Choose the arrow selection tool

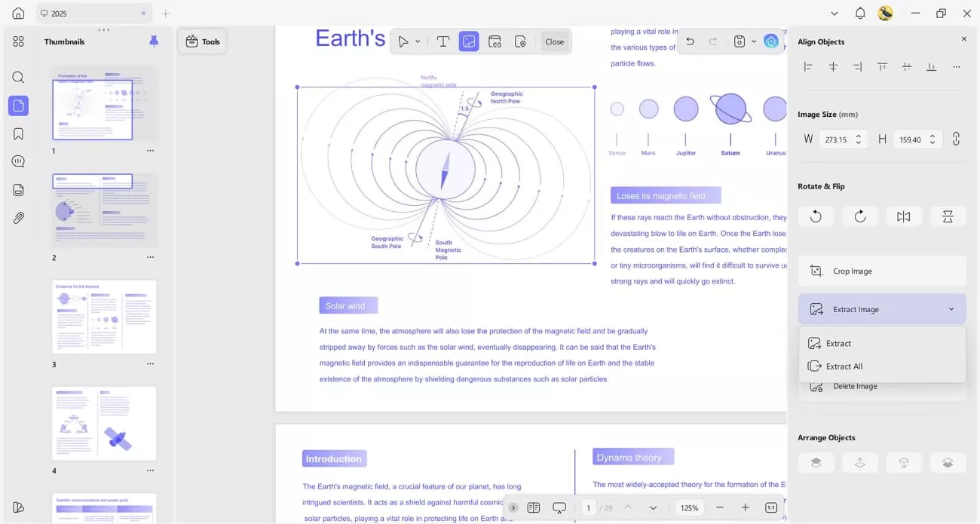click(x=403, y=41)
